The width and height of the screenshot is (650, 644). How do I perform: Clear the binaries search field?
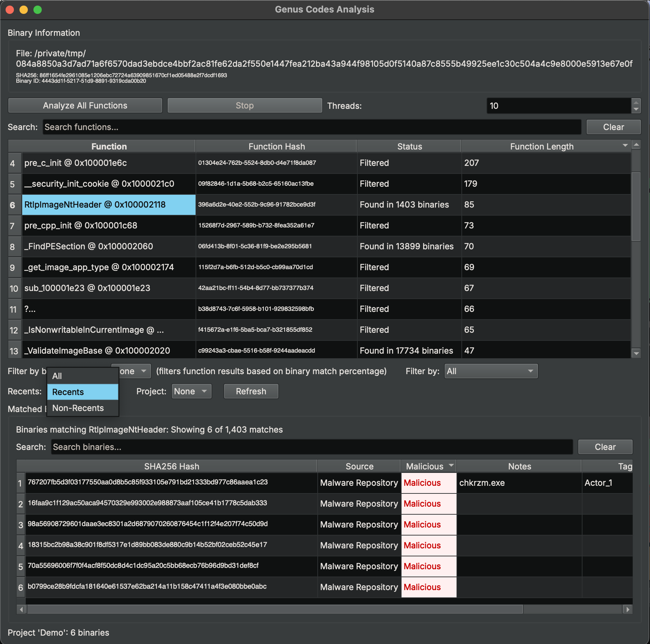(605, 447)
